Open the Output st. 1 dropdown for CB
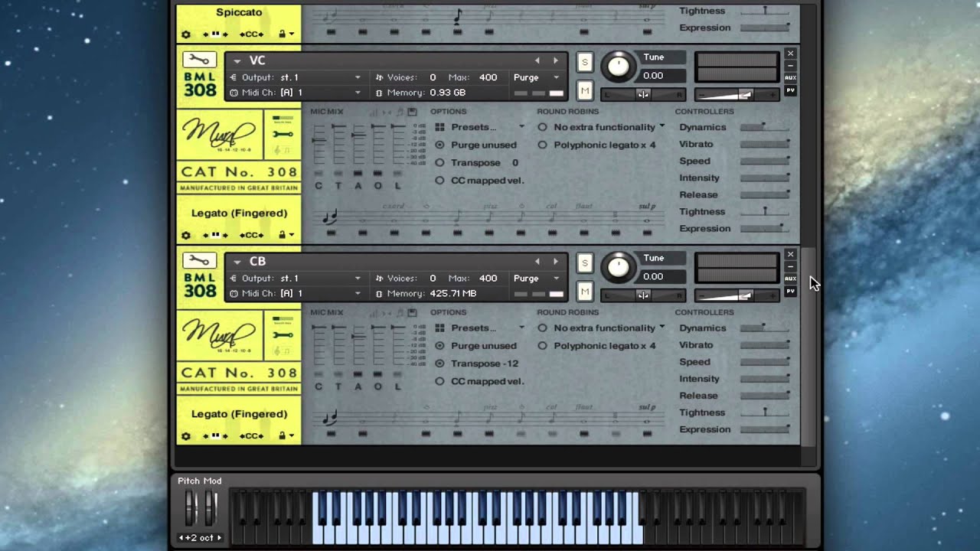 pos(296,279)
